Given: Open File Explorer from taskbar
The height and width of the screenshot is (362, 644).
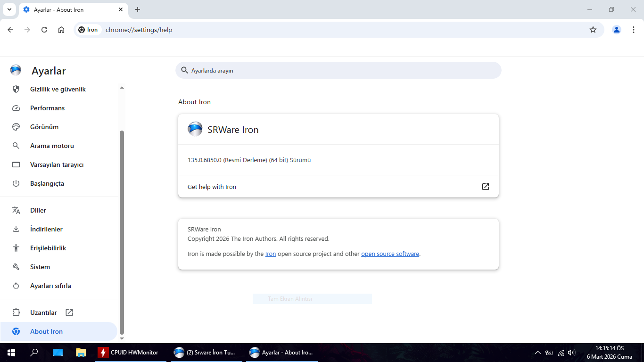Looking at the screenshot, I should pos(81,353).
